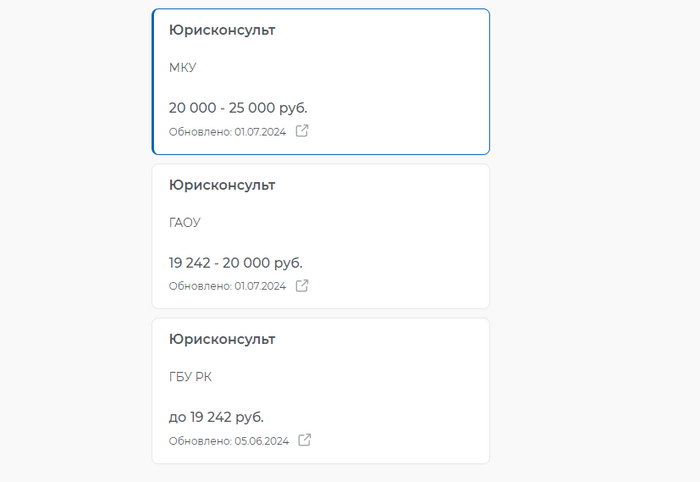Image resolution: width=700 pixels, height=482 pixels.
Task: Open external link icon in МКУ card
Action: pyautogui.click(x=302, y=131)
